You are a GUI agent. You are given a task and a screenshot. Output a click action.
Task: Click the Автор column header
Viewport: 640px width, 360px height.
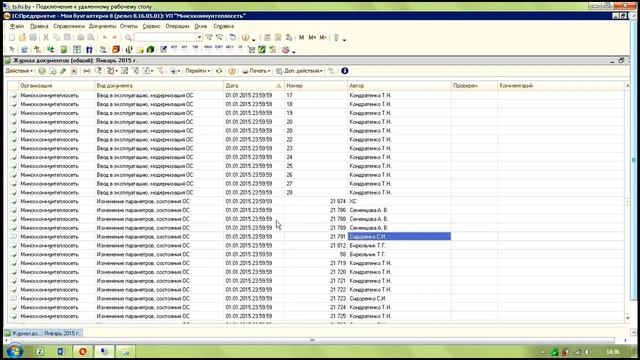(x=399, y=86)
